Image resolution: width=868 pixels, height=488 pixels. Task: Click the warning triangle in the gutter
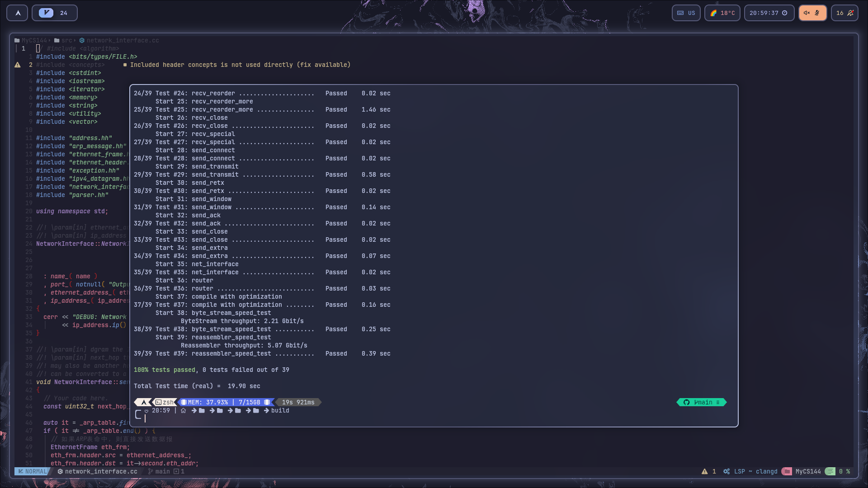[18, 65]
